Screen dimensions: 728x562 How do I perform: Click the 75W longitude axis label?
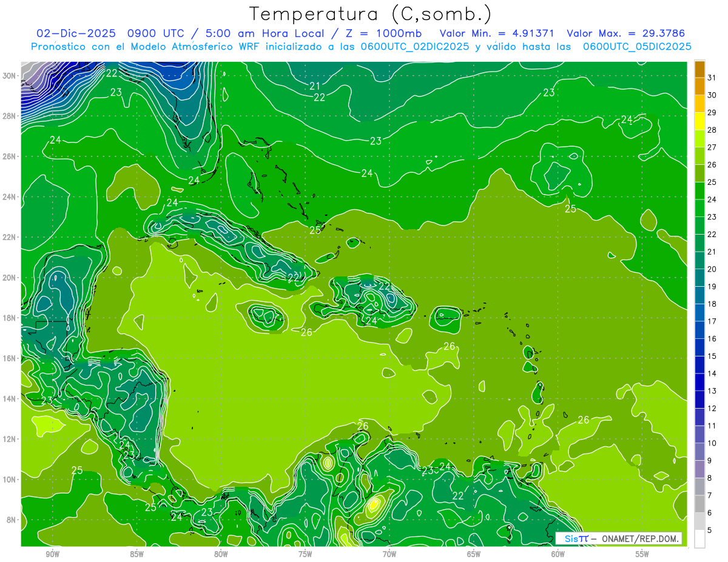pos(305,554)
